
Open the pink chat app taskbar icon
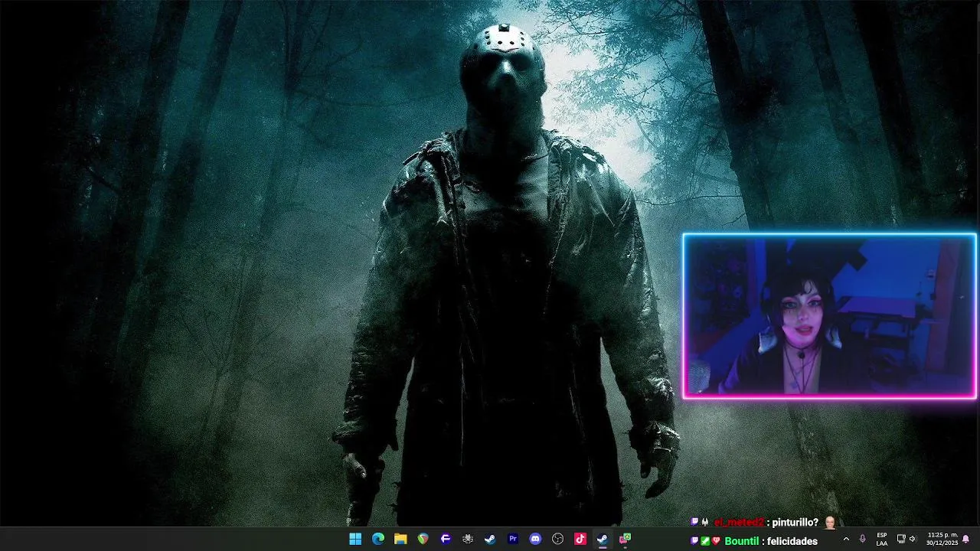tap(625, 539)
